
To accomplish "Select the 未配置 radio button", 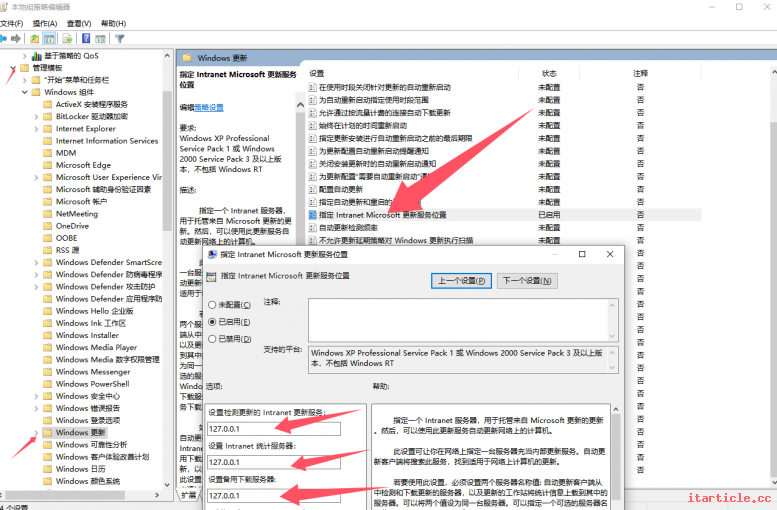I will click(211, 305).
